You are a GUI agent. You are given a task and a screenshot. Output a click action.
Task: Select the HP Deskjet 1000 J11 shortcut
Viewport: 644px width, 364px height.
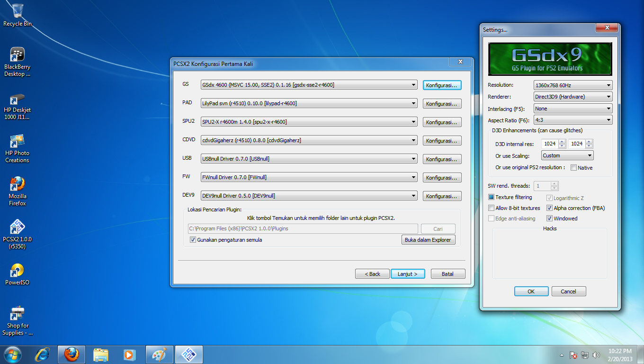(x=18, y=106)
